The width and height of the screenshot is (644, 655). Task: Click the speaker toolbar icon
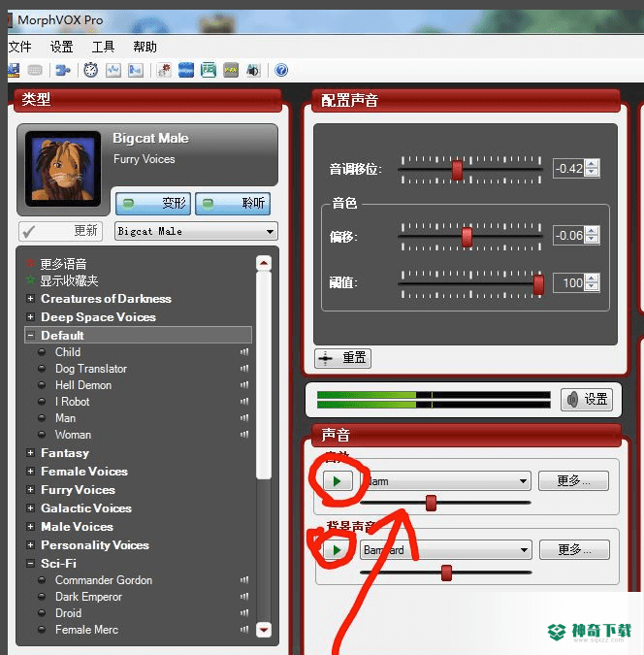pos(253,70)
